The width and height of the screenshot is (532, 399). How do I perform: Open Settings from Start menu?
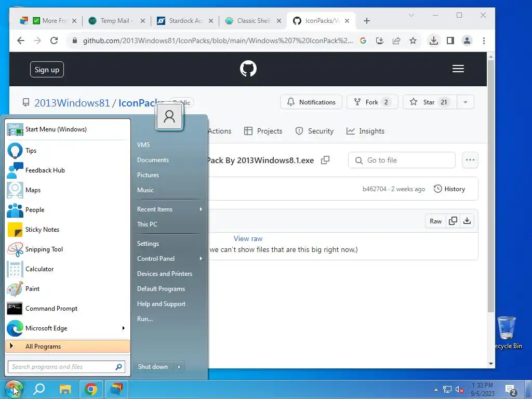pos(148,244)
